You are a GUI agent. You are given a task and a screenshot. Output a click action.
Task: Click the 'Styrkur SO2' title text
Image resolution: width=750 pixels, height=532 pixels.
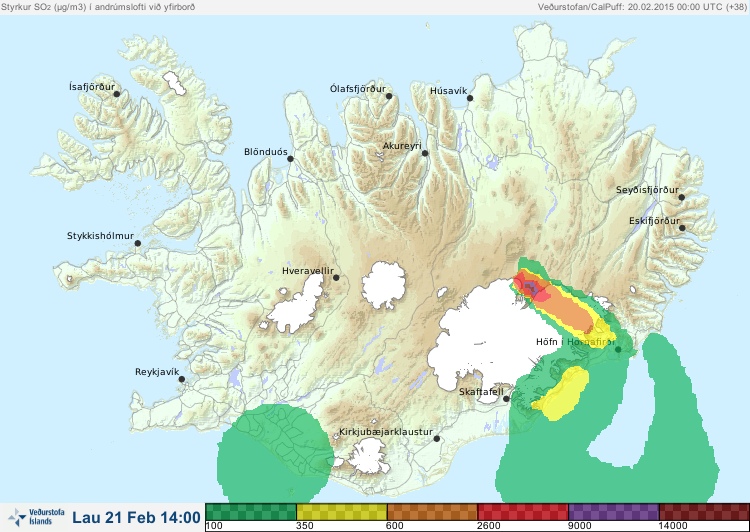tap(97, 7)
